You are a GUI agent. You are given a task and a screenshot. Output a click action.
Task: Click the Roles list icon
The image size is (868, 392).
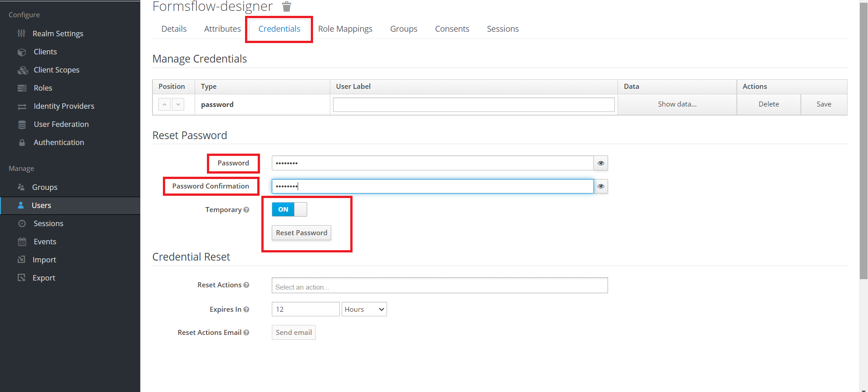tap(22, 88)
